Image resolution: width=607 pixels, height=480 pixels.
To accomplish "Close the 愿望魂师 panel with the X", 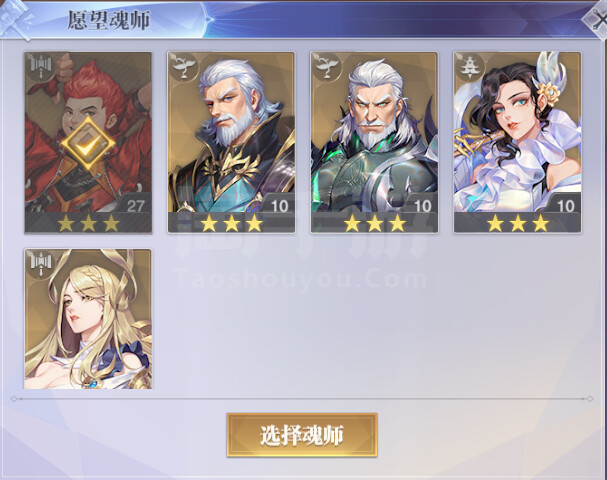I will pos(597,20).
